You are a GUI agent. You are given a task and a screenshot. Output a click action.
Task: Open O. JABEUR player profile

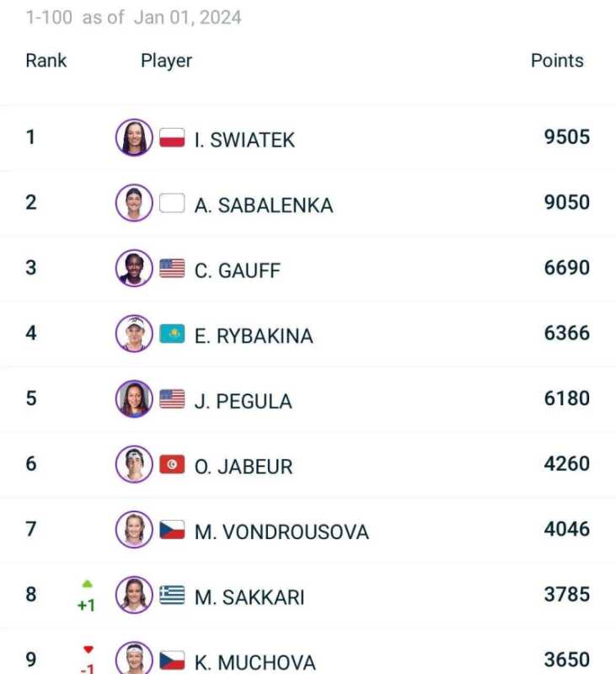pos(243,467)
